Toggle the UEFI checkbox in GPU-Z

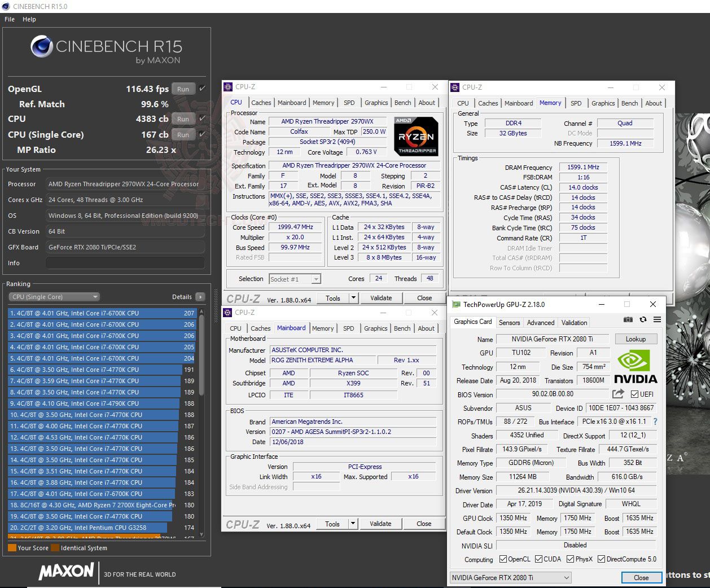(x=635, y=394)
